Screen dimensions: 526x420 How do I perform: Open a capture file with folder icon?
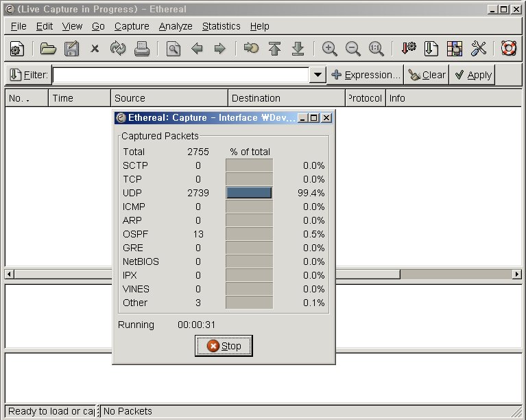[48, 49]
